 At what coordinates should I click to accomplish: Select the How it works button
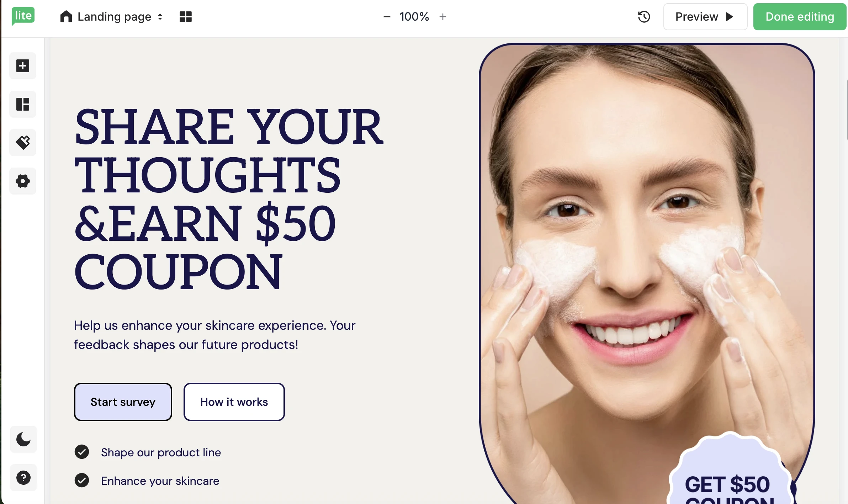click(x=234, y=402)
